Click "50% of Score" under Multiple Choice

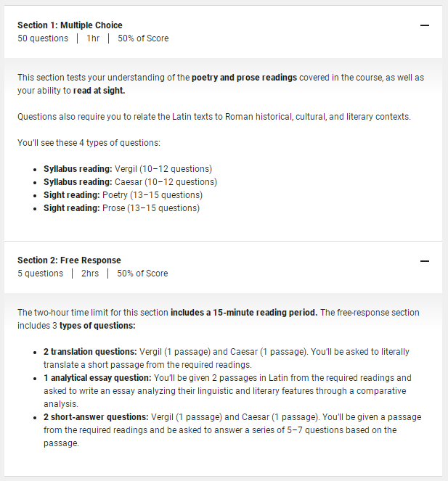142,38
